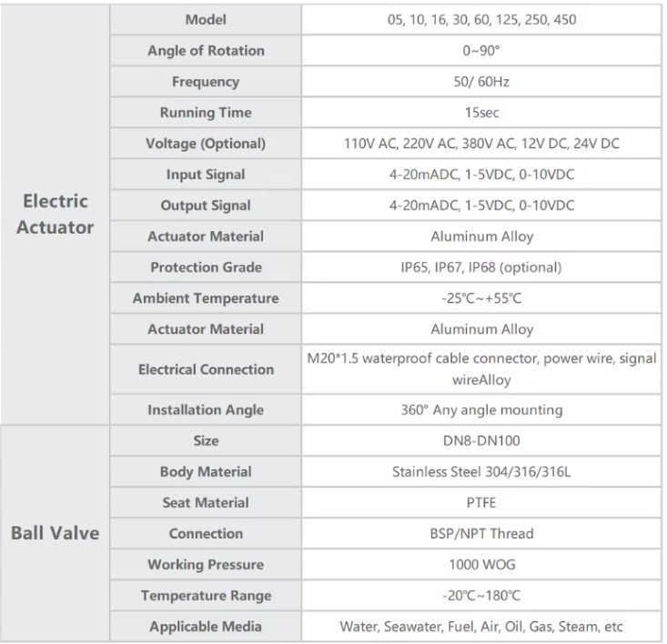The width and height of the screenshot is (667, 644).
Task: Select the Ball Valve section header cell
Action: pos(56,533)
